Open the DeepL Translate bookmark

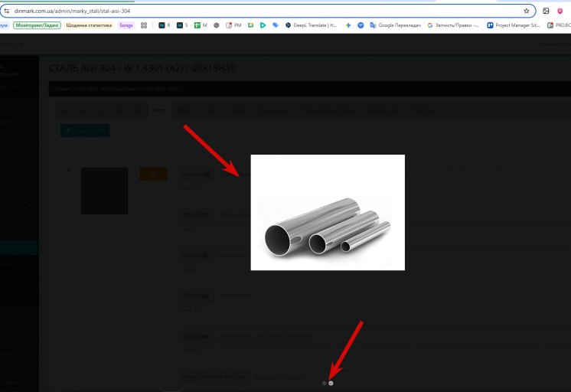click(312, 25)
